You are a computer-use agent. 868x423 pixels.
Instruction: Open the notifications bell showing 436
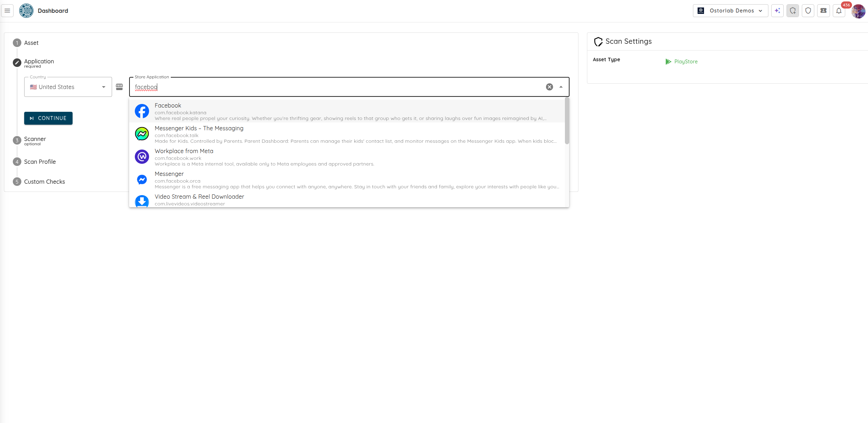838,11
